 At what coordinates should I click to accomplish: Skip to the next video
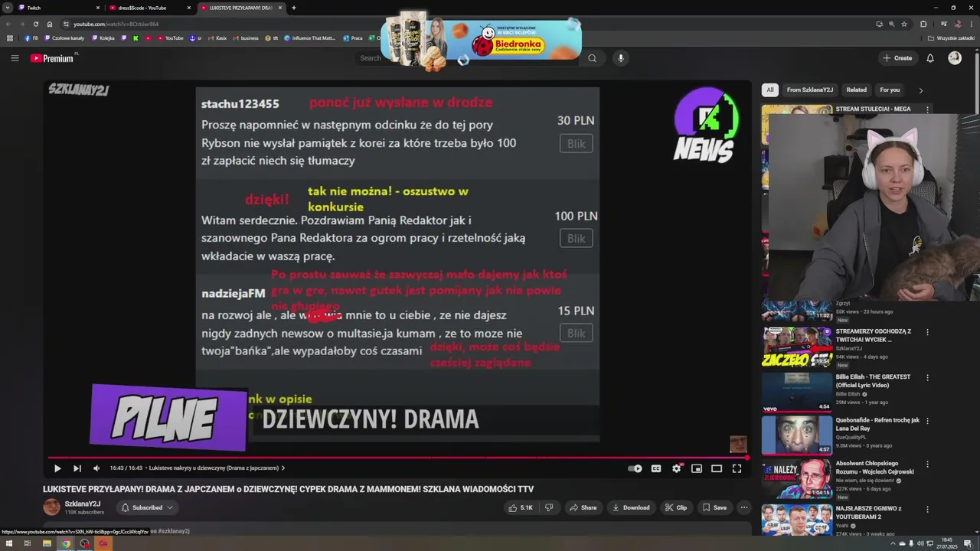(77, 468)
